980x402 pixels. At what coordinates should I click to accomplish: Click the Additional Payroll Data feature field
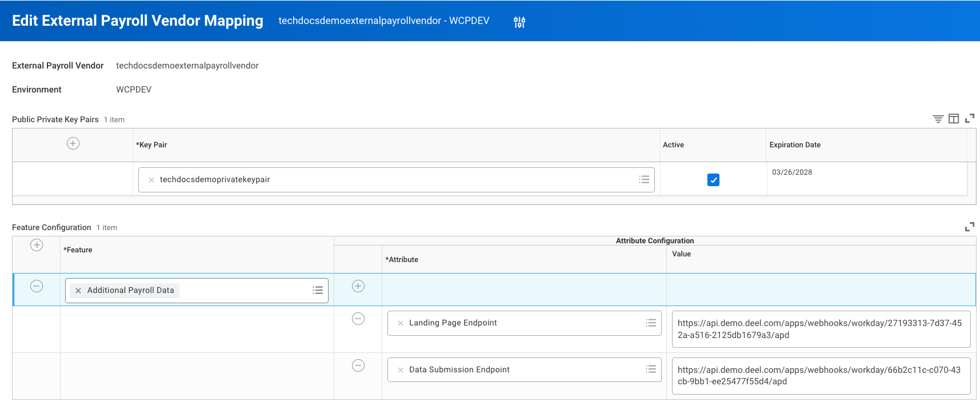pyautogui.click(x=197, y=291)
